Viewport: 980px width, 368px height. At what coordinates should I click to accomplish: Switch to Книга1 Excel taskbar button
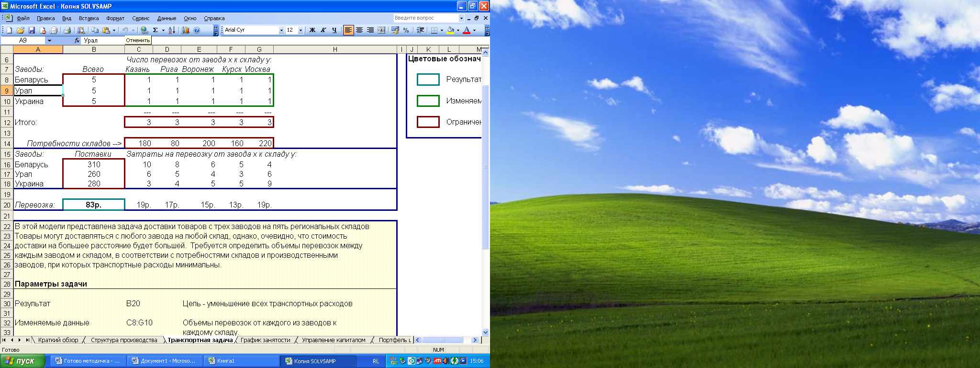[x=241, y=361]
